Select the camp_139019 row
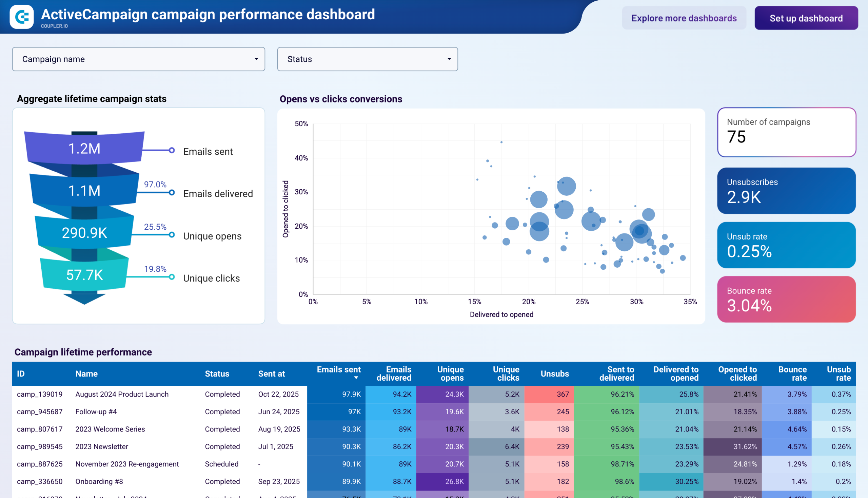The height and width of the screenshot is (498, 868). [x=40, y=394]
